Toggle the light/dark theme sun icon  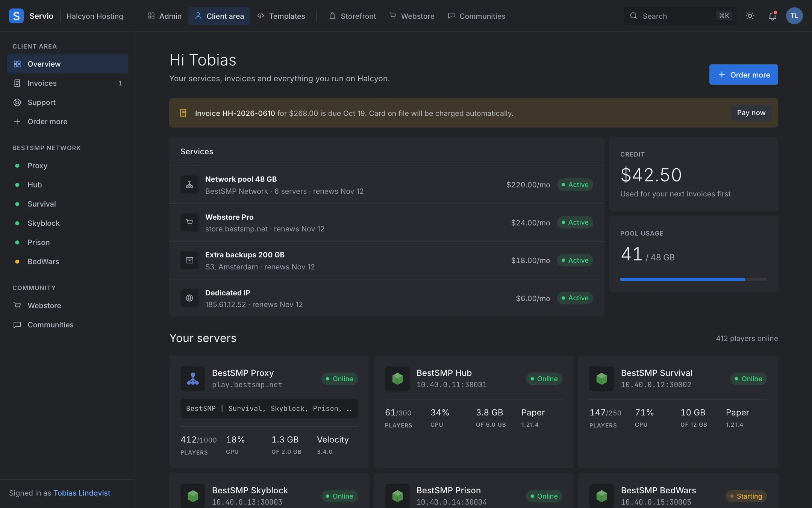(750, 16)
